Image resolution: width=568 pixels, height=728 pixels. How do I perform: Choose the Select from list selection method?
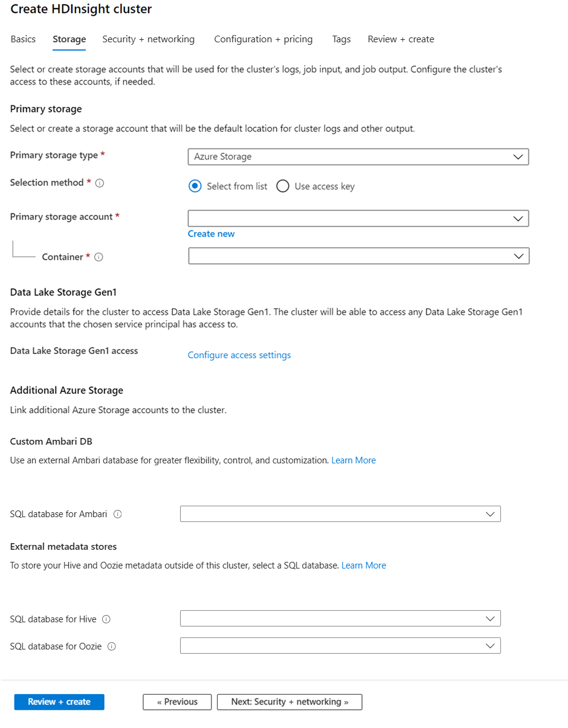coord(195,186)
